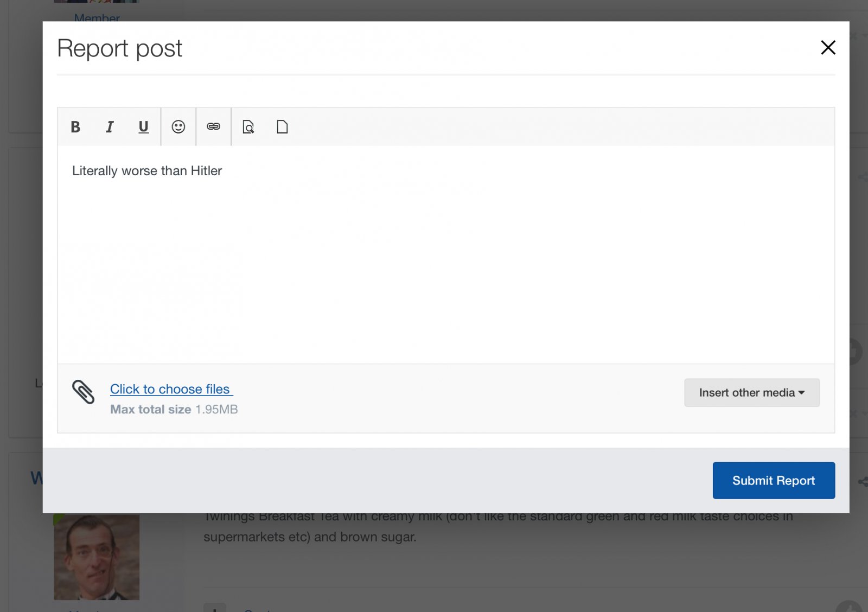Toggle bold formatting in the report editor
Screen dimensions: 868x612
75,127
